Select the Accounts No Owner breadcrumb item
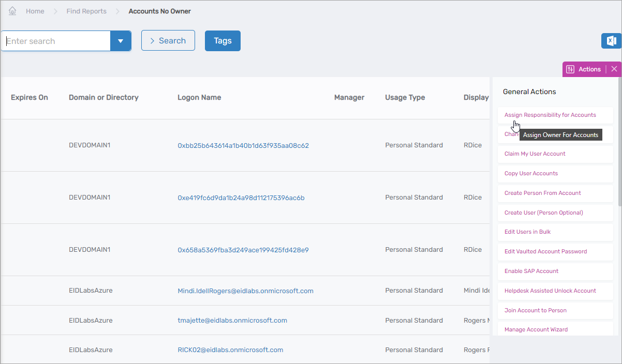Image resolution: width=622 pixels, height=364 pixels. point(159,11)
